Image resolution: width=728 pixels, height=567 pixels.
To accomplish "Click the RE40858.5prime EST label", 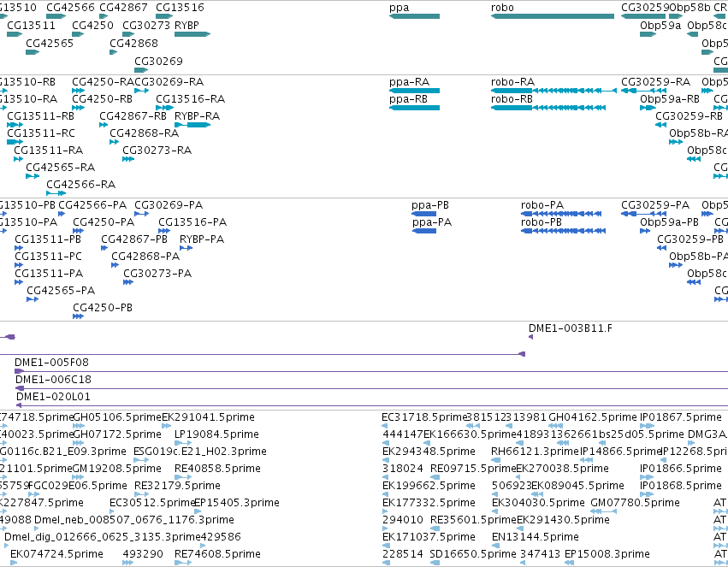I will [217, 469].
